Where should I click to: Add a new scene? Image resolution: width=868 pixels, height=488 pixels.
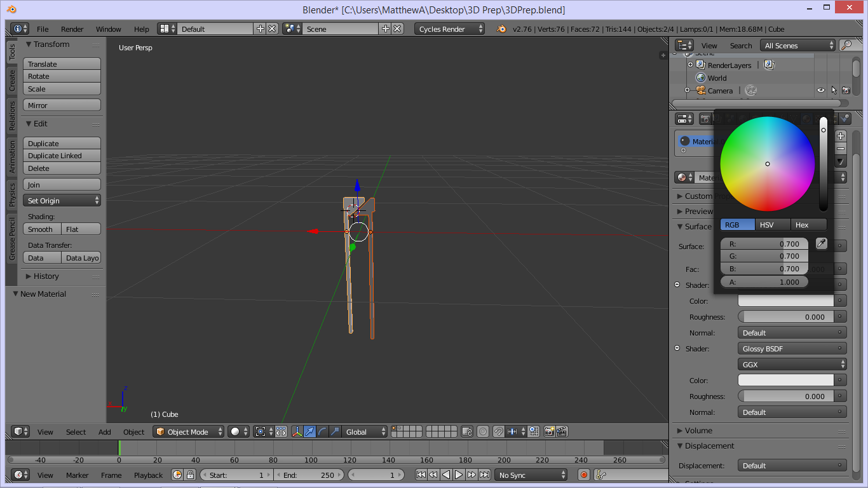[x=385, y=29]
